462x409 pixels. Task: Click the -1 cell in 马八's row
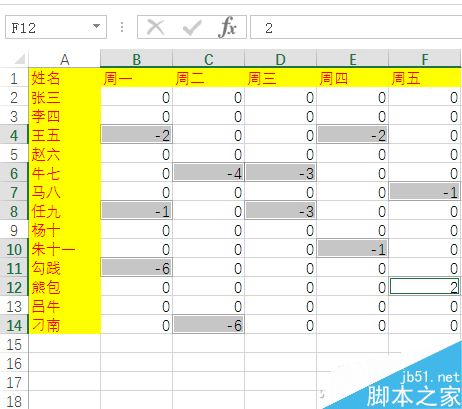(425, 192)
